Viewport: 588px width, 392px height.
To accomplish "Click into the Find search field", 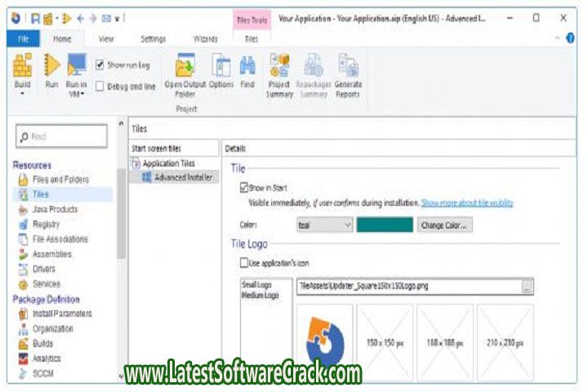I will (62, 136).
